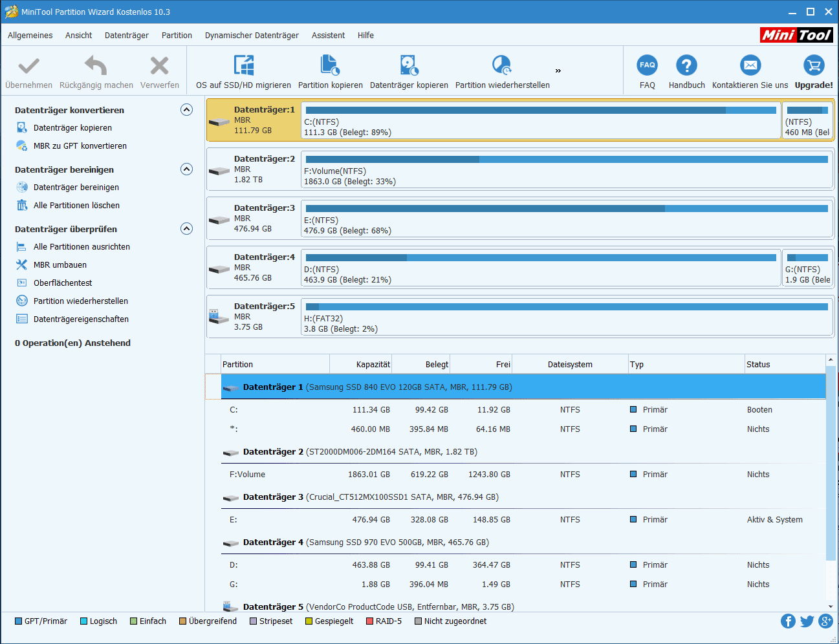Select the F:Volume partition table row
The height and width of the screenshot is (644, 839).
coord(523,475)
